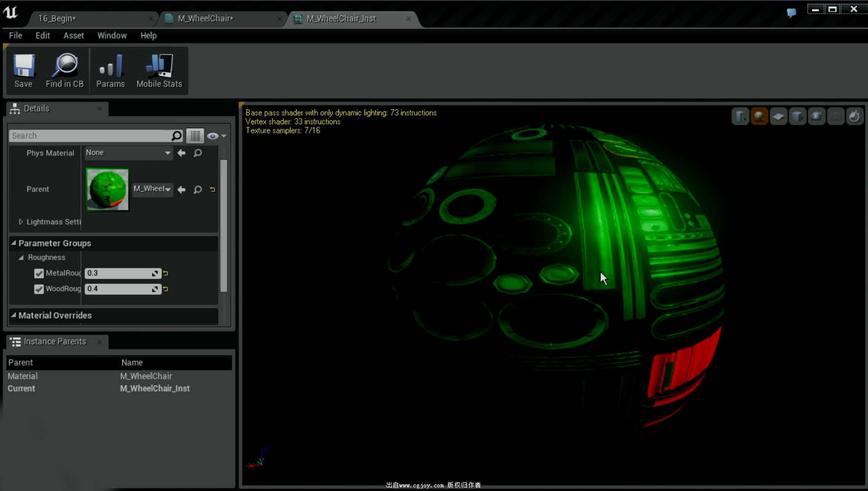Save the material instance
Screen dimensions: 868x491
[23, 71]
